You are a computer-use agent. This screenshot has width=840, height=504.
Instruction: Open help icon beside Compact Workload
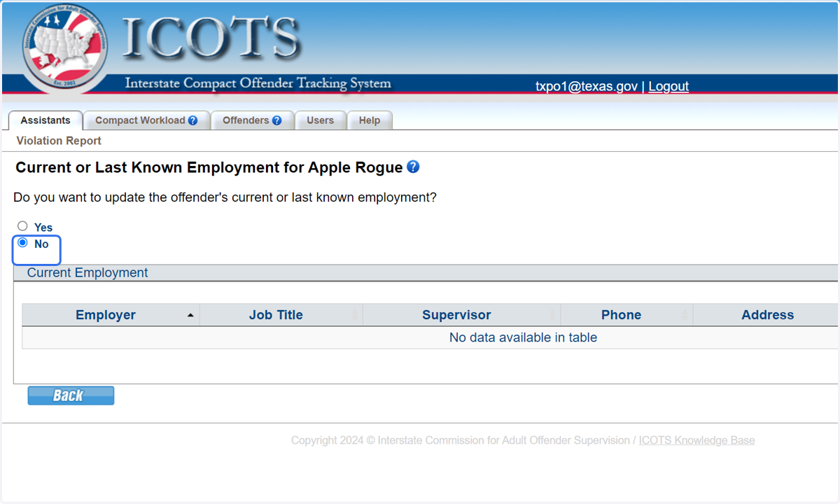(193, 120)
